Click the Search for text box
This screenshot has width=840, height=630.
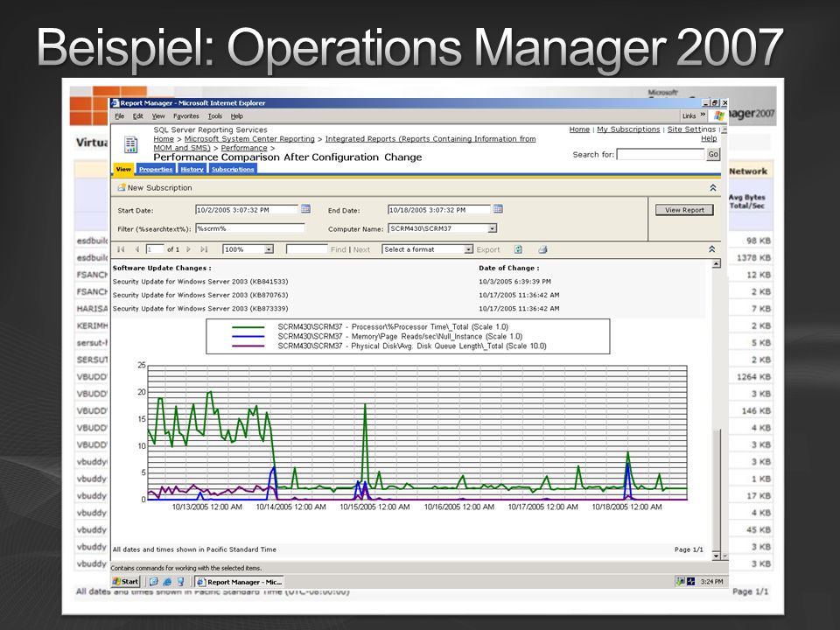coord(660,154)
